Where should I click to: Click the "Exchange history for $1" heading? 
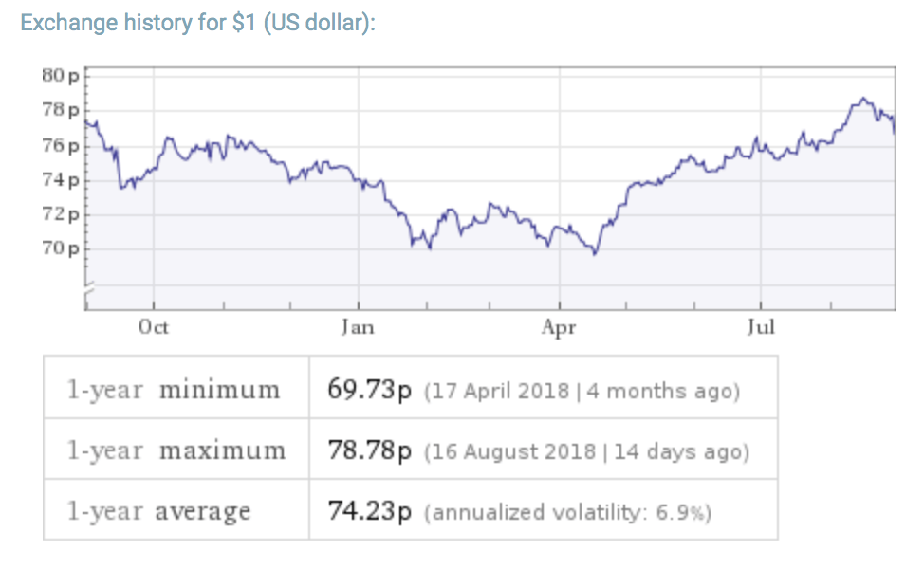tap(197, 22)
